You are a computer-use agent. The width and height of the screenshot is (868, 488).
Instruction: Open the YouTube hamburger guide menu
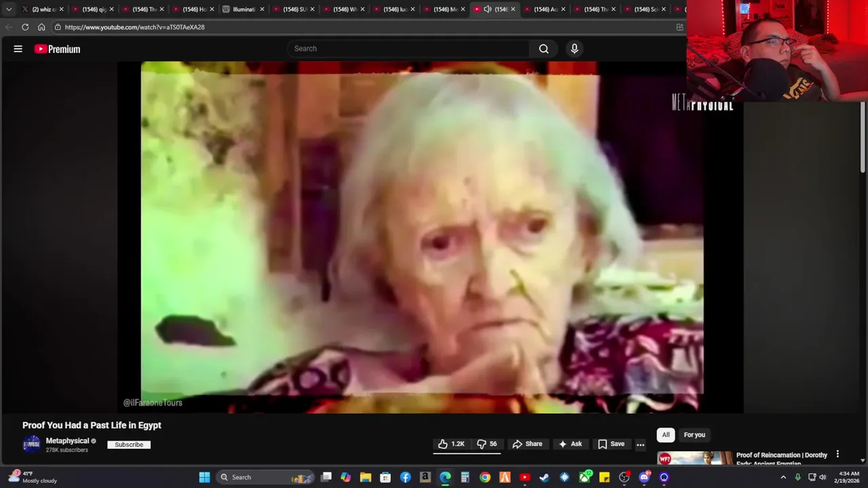[x=18, y=49]
